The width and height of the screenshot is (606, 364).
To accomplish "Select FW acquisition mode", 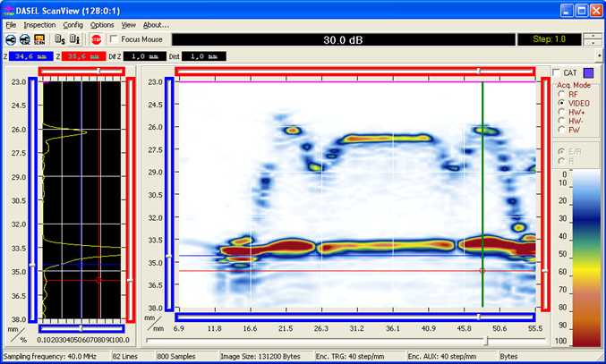I will pyautogui.click(x=561, y=131).
